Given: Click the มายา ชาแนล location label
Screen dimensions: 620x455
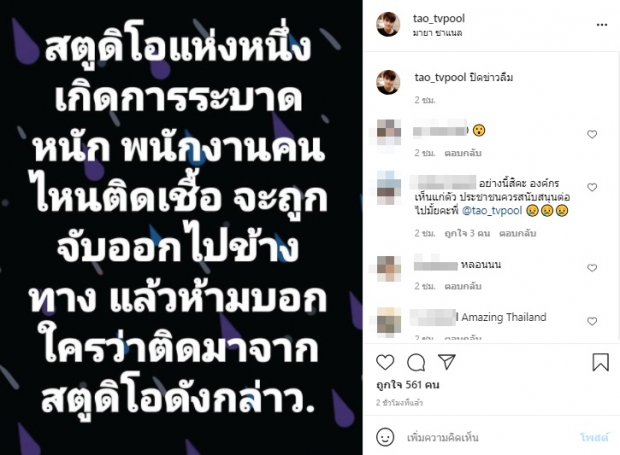Looking at the screenshot, I should click(x=437, y=33).
